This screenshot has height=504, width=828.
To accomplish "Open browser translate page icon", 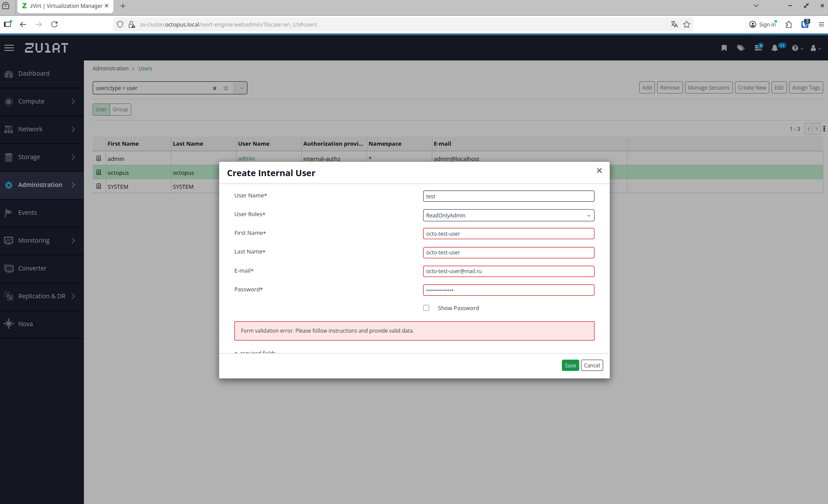I will [674, 24].
